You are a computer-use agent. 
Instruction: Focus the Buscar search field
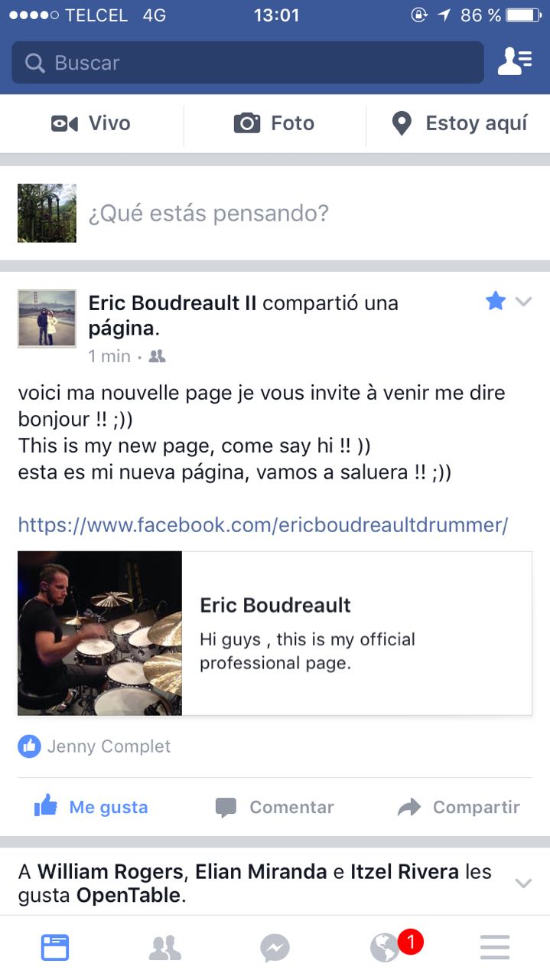(248, 63)
